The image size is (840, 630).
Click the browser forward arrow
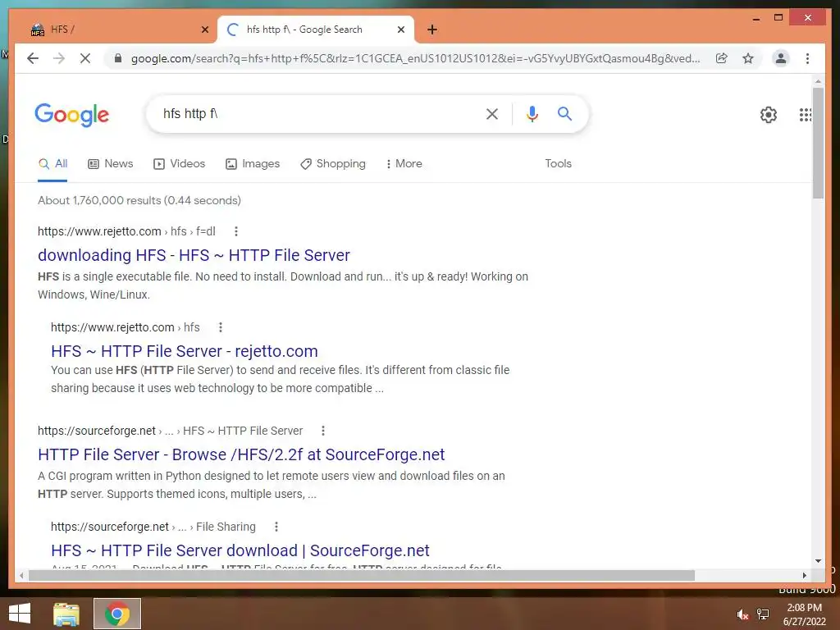pyautogui.click(x=59, y=58)
